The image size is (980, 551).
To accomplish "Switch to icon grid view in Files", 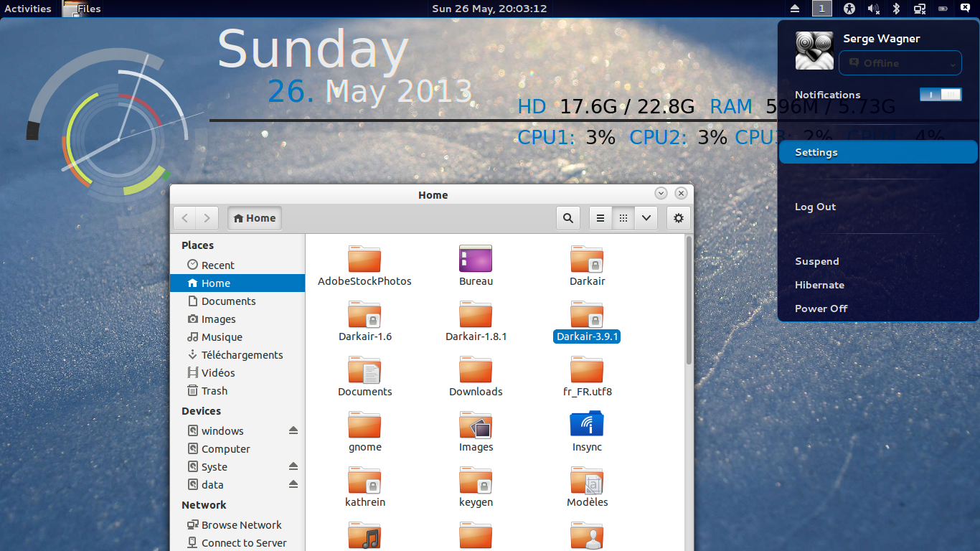I will 623,218.
